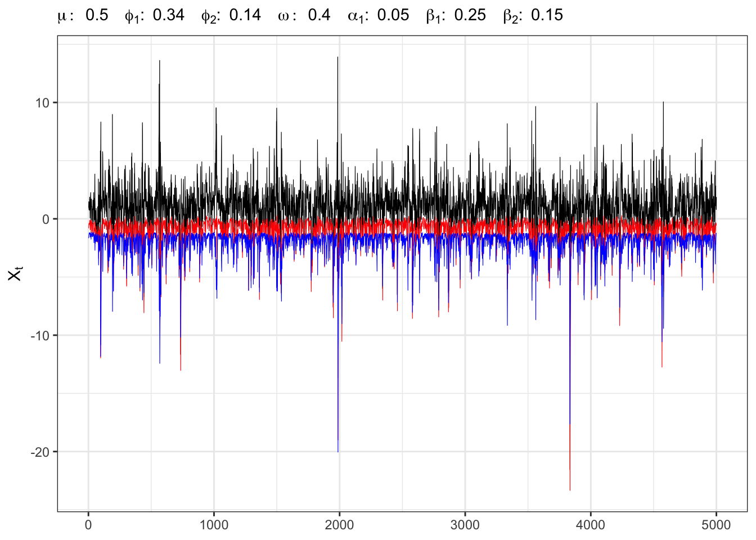Click the Xt y-axis title
The width and height of the screenshot is (756, 540).
(x=15, y=274)
